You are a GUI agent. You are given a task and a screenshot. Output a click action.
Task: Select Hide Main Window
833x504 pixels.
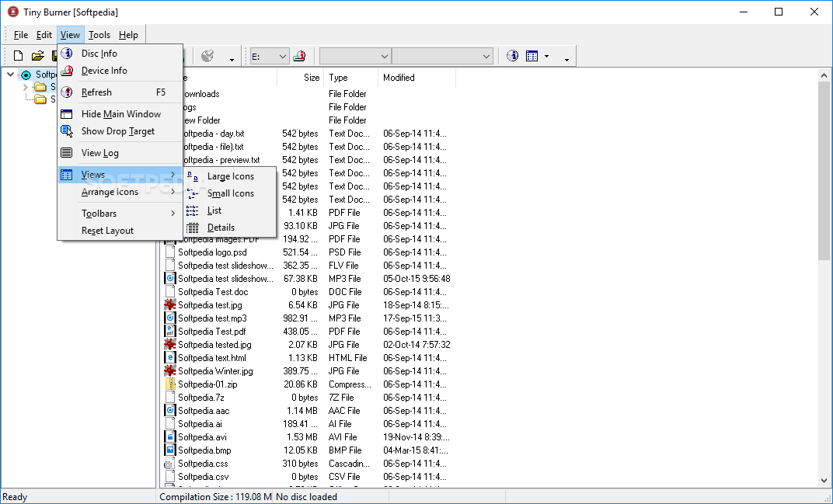[x=120, y=114]
